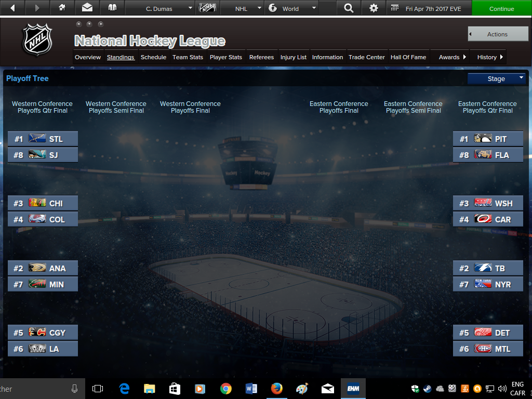Open the mail inbox envelope icon
Image resolution: width=532 pixels, height=399 pixels.
(87, 8)
